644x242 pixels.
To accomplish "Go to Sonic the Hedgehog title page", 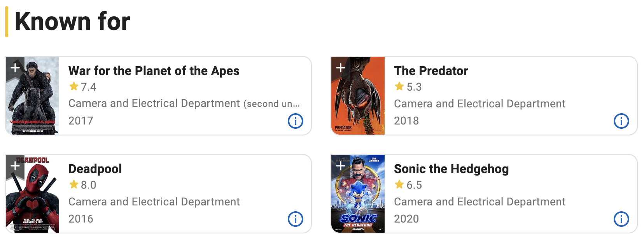I will tap(451, 169).
